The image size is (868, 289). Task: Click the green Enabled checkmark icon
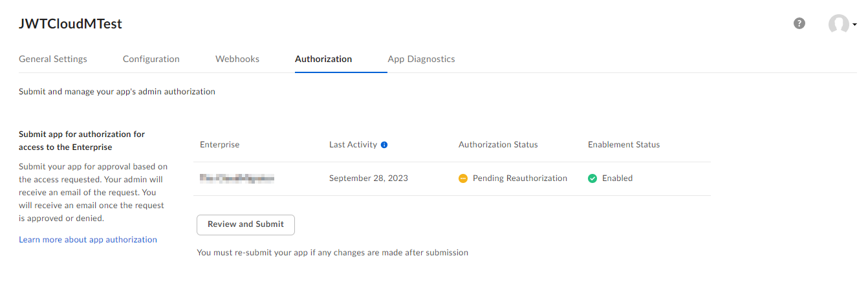click(x=592, y=178)
